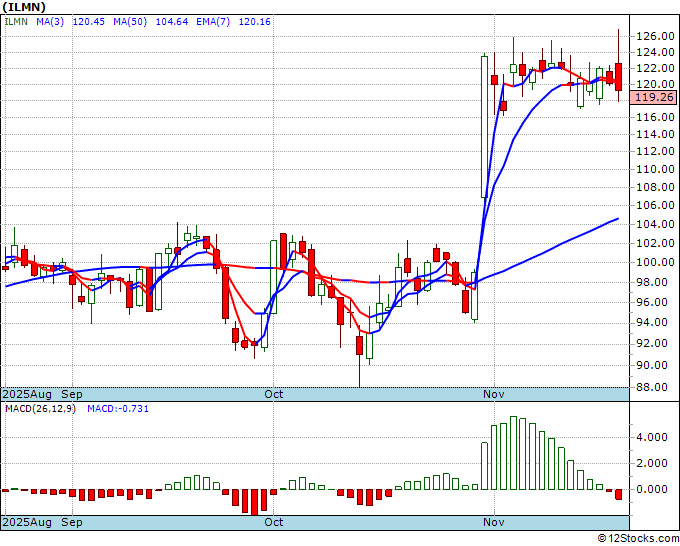Click the MACD(26,12,9) indicator label
The height and width of the screenshot is (546, 680).
click(40, 409)
